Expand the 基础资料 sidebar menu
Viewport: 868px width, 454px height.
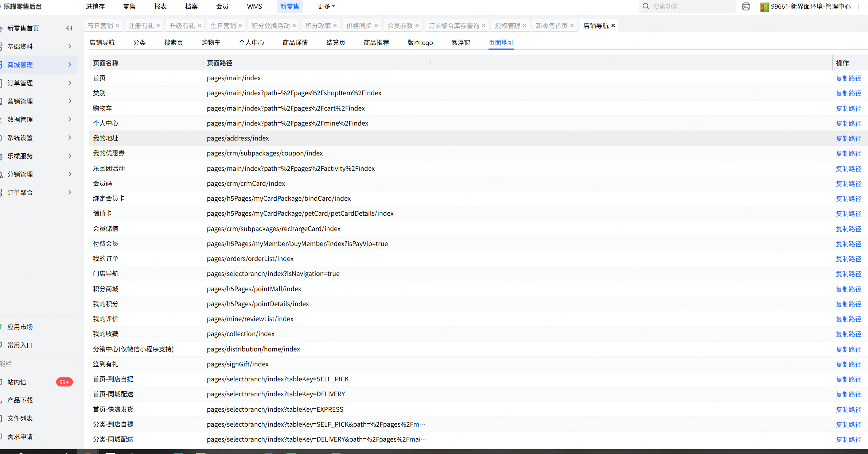tap(70, 46)
